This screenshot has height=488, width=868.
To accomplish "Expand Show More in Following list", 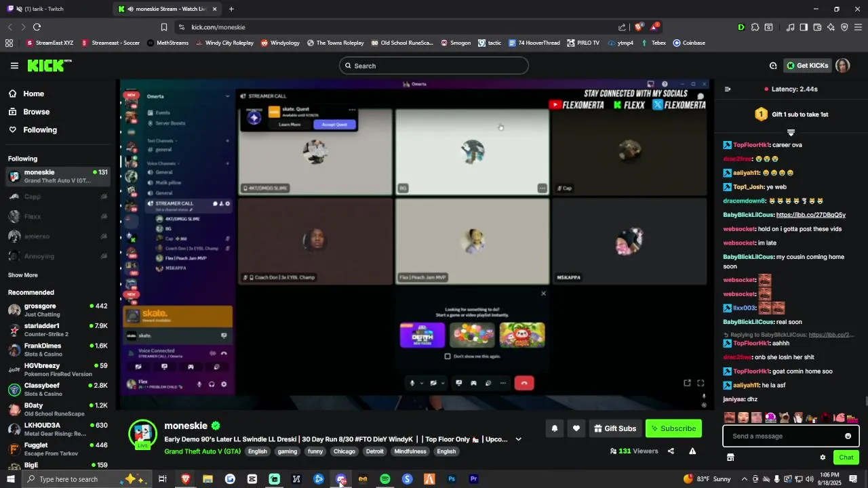I will pyautogui.click(x=23, y=275).
